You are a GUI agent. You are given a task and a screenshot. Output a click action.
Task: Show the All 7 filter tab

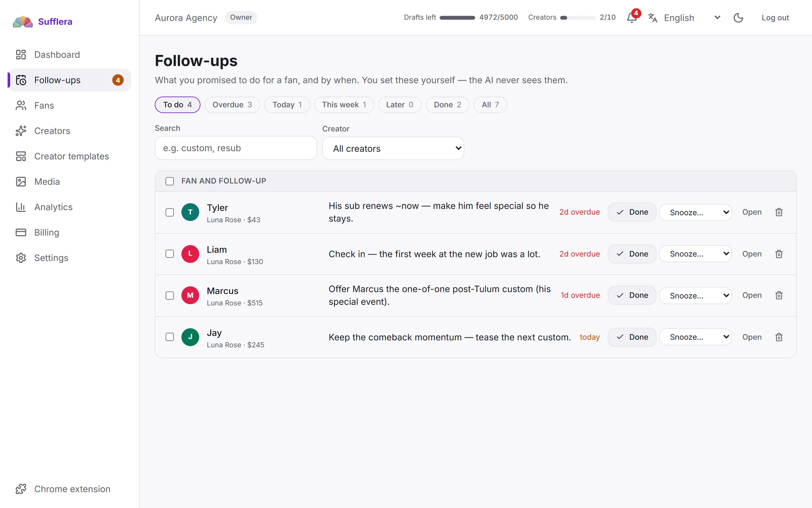pyautogui.click(x=490, y=105)
